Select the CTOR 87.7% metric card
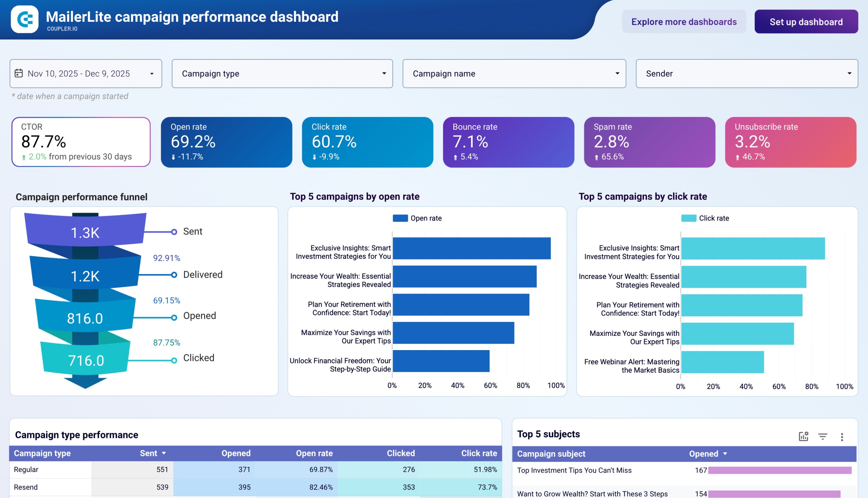The height and width of the screenshot is (498, 868). tap(81, 141)
